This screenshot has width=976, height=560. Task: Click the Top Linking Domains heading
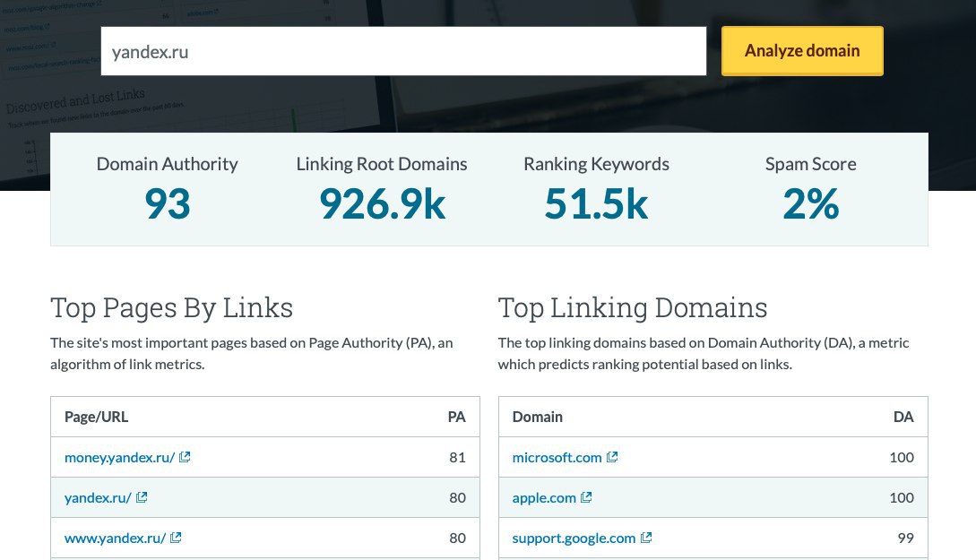click(x=633, y=308)
